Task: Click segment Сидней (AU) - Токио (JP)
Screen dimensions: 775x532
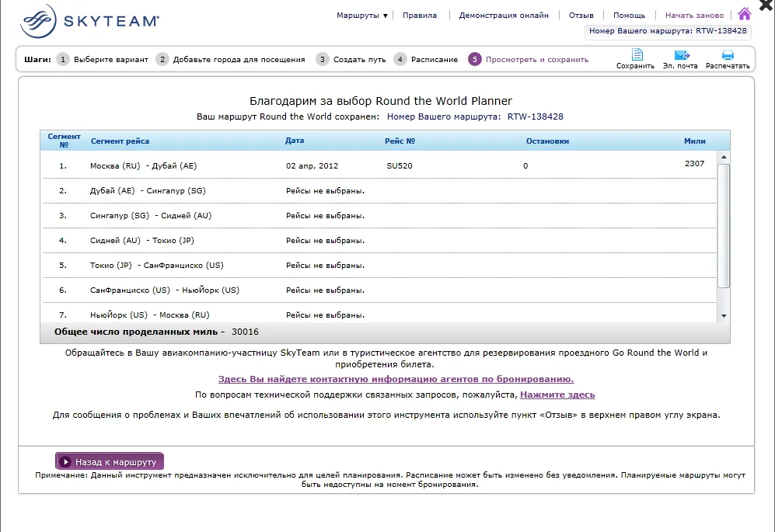Action: (x=141, y=241)
